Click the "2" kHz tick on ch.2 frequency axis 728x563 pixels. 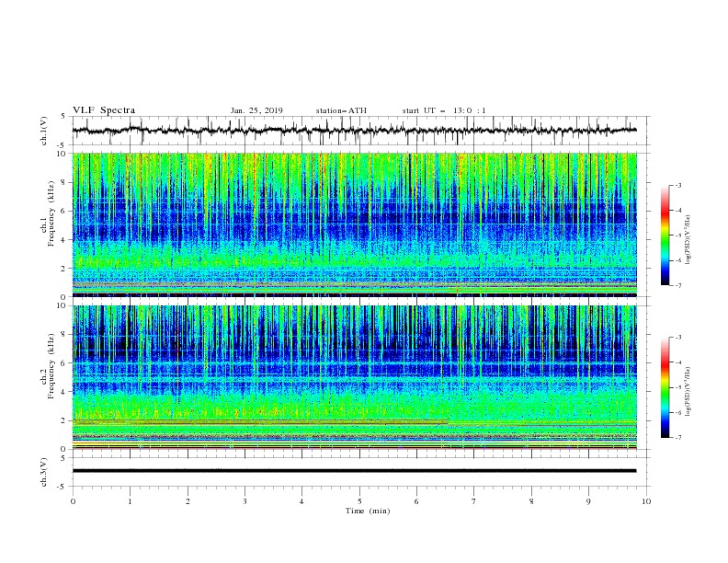(65, 420)
